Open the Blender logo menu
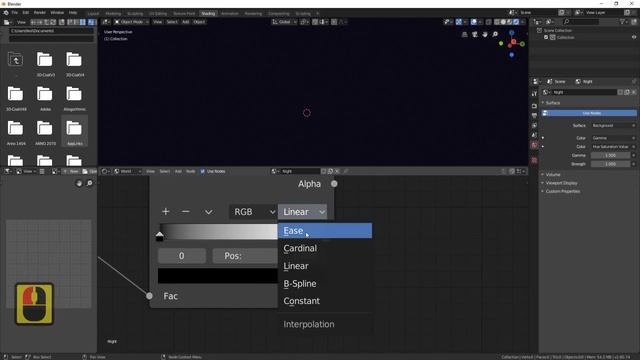This screenshot has width=640, height=360. coord(6,13)
